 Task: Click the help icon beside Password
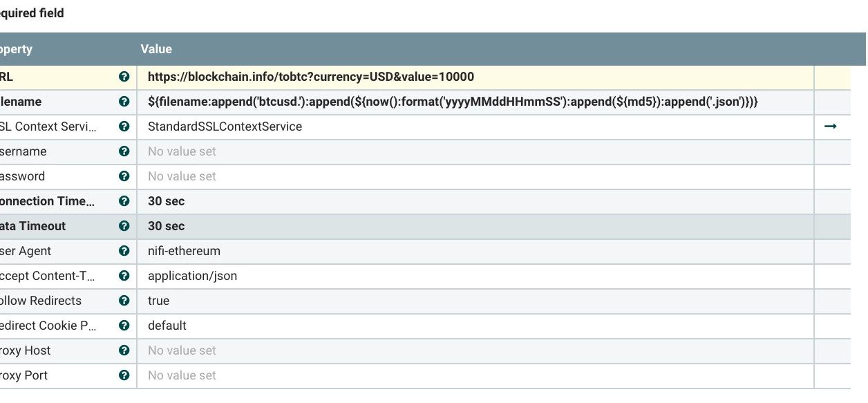pyautogui.click(x=124, y=176)
